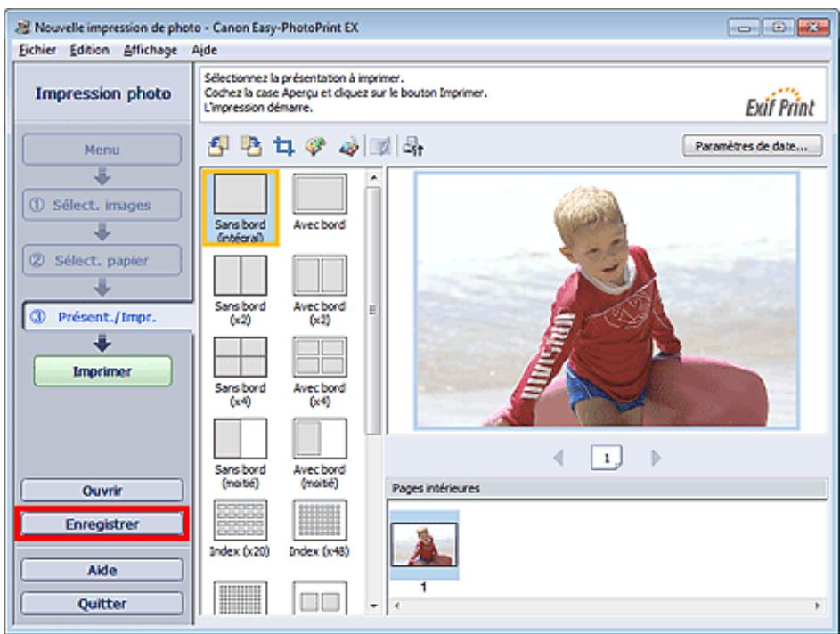Click the Imprimer button

click(x=102, y=371)
